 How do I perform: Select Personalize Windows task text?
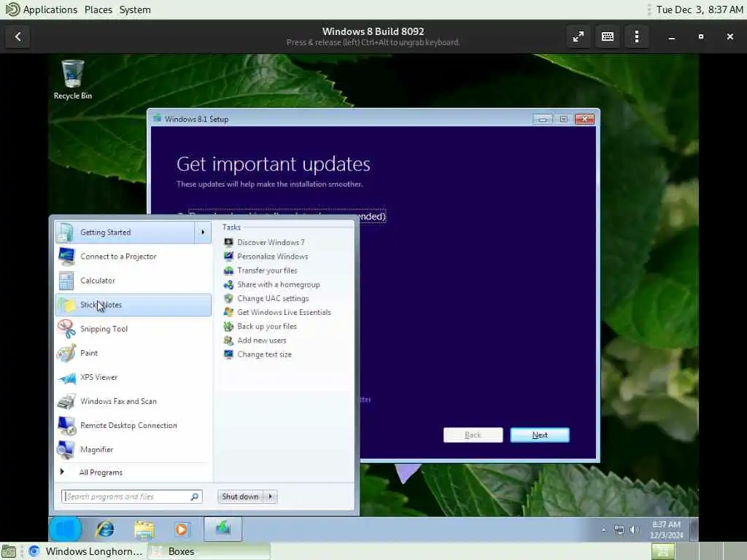point(273,256)
